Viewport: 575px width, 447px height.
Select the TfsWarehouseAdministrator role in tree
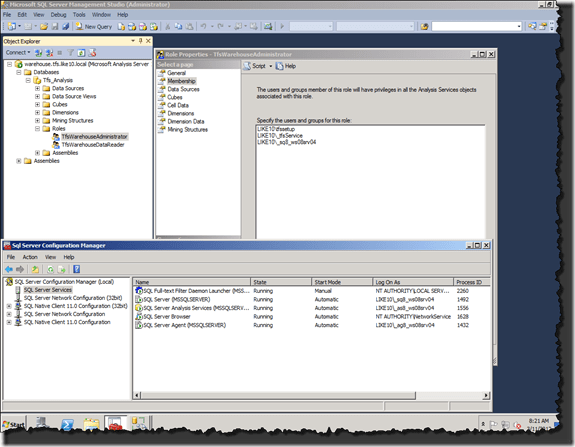(94, 137)
